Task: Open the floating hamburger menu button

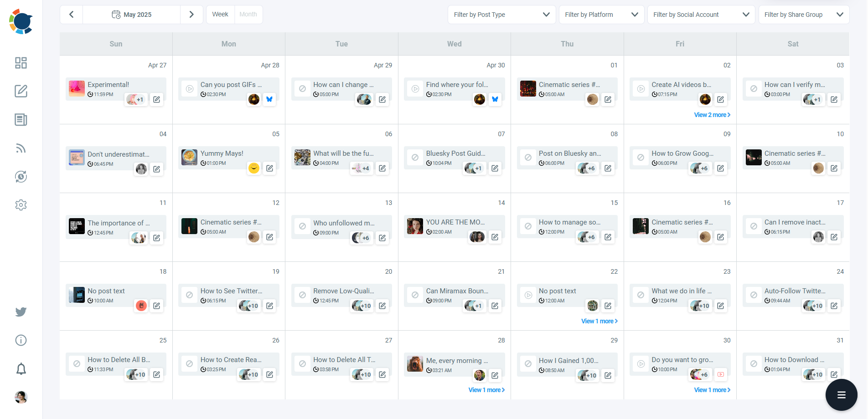Action: [x=841, y=395]
